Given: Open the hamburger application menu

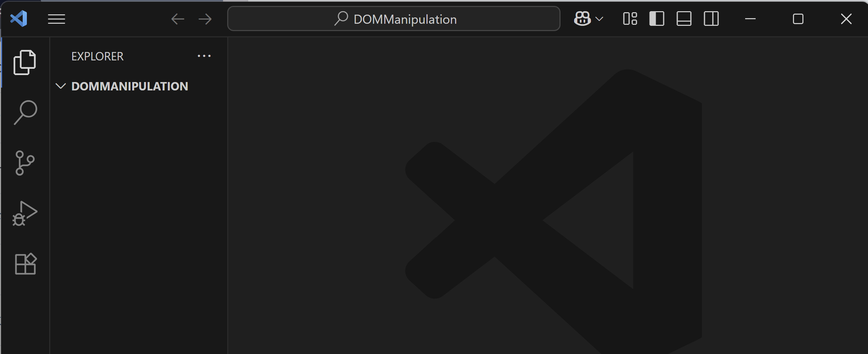Looking at the screenshot, I should pos(57,19).
